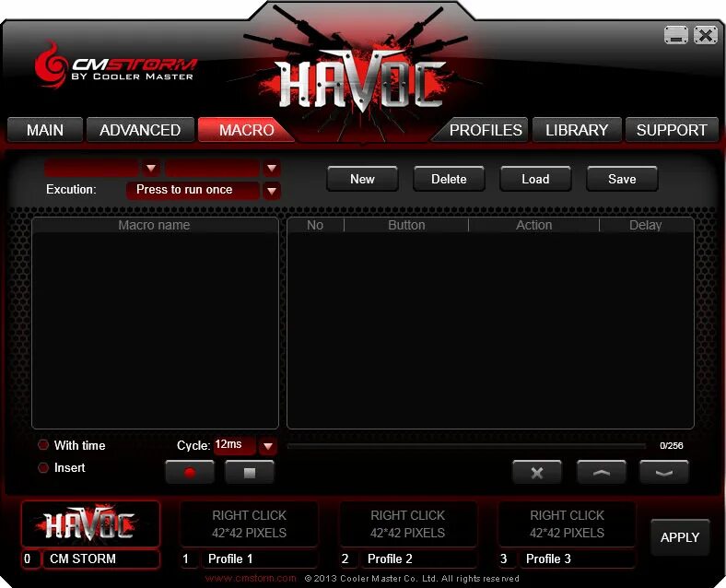The height and width of the screenshot is (588, 726).
Task: Click the profile number 2 box
Action: click(348, 559)
